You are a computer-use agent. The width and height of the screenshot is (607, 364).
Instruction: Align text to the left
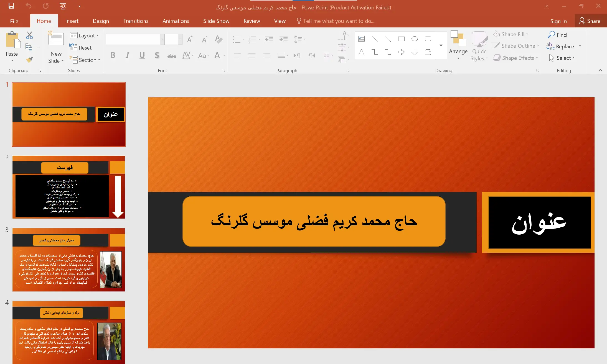237,55
